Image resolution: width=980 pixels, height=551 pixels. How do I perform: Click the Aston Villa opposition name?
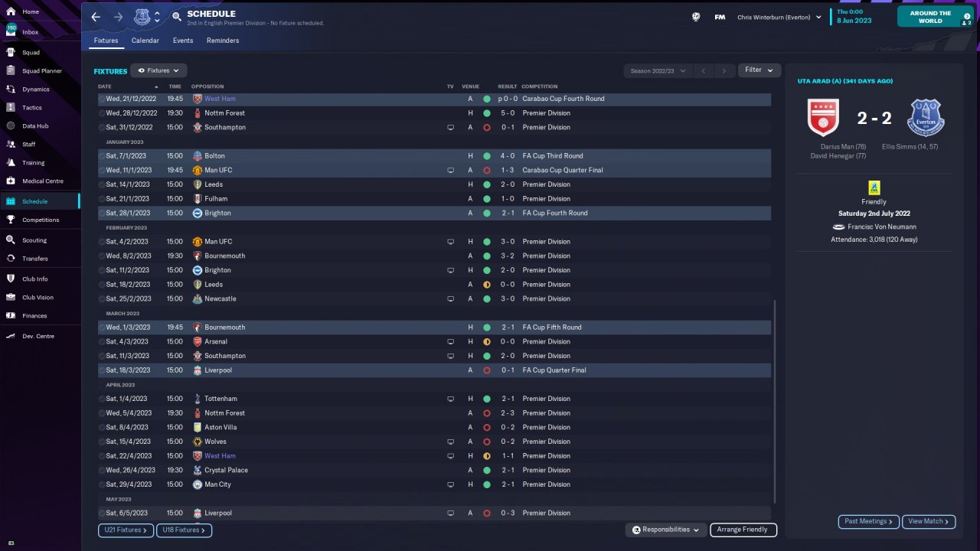point(221,427)
